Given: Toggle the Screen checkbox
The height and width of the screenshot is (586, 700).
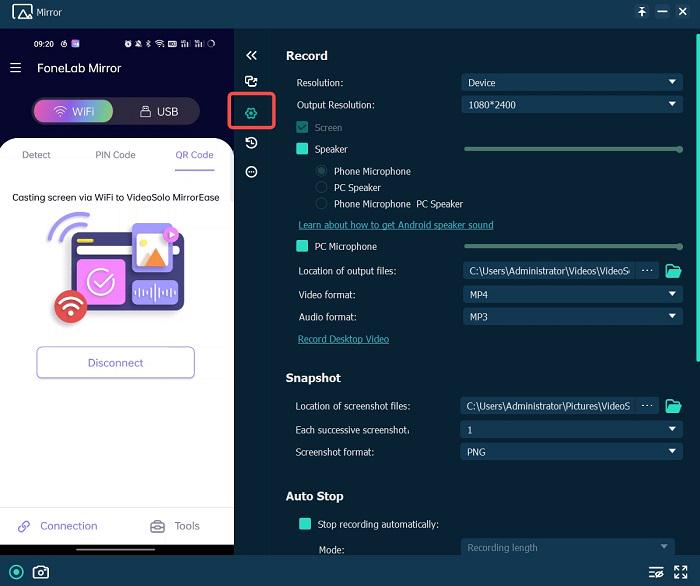Looking at the screenshot, I should point(302,127).
